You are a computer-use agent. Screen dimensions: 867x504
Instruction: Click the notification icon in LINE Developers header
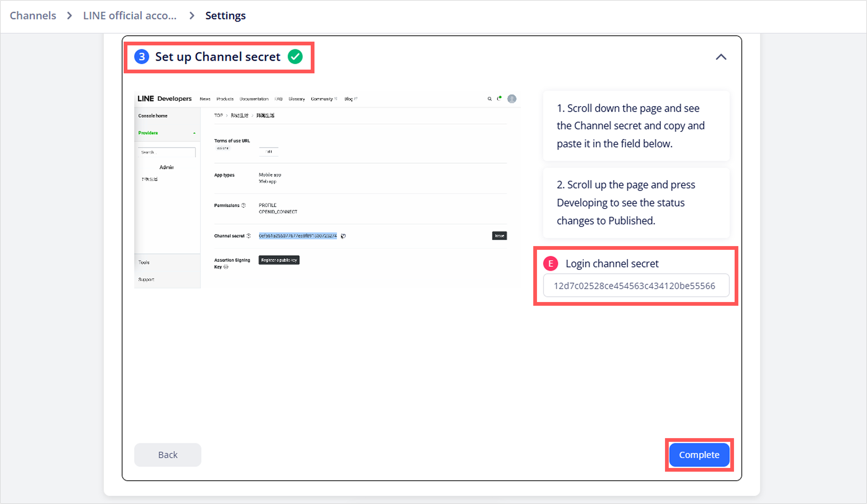(499, 99)
